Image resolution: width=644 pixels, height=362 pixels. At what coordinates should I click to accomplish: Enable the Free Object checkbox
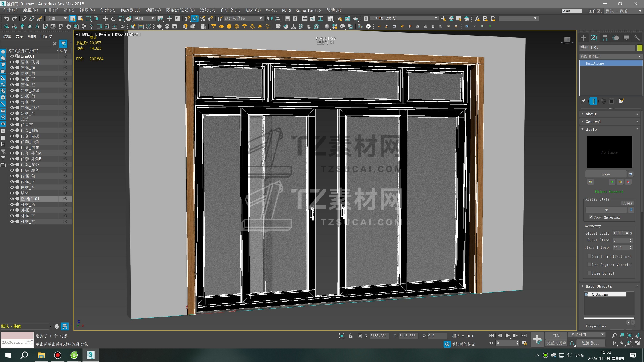[589, 273]
